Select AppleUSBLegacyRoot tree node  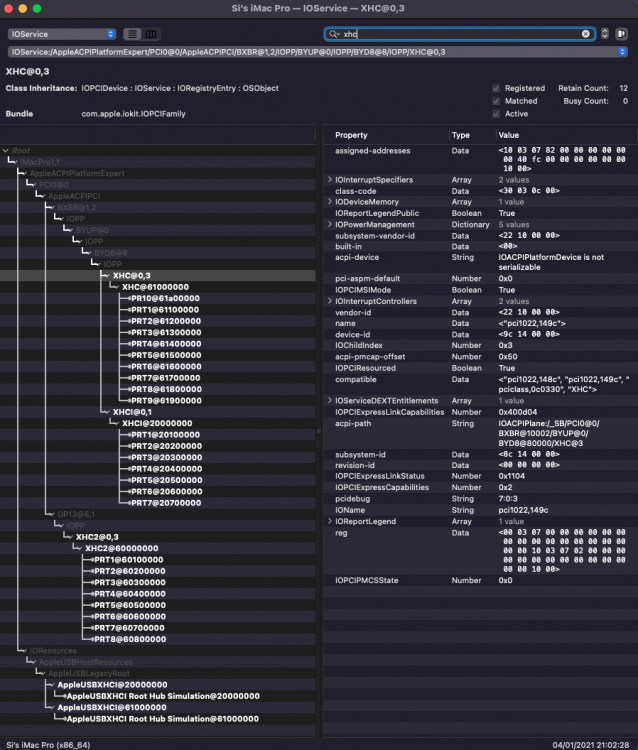[x=88, y=673]
